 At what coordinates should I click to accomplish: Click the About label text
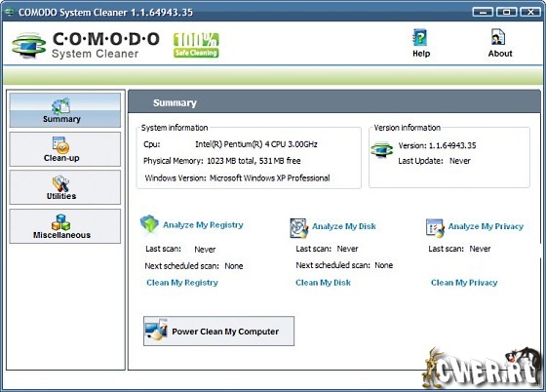[500, 54]
